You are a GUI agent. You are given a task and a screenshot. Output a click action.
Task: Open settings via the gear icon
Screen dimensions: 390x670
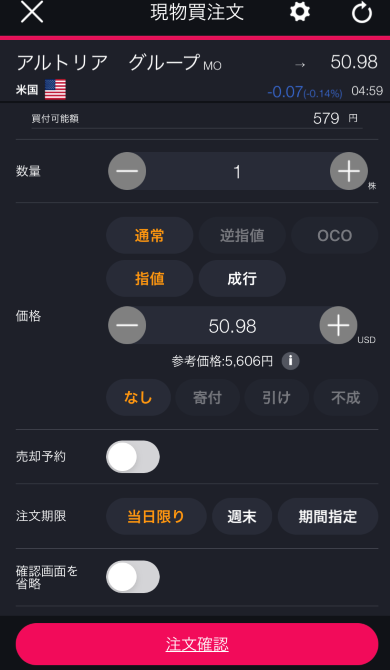pyautogui.click(x=300, y=12)
